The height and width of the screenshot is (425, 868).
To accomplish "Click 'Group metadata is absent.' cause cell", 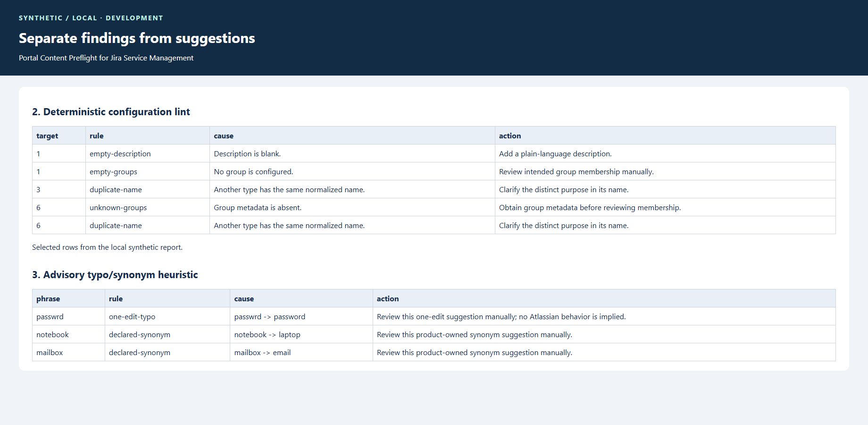I will point(352,207).
